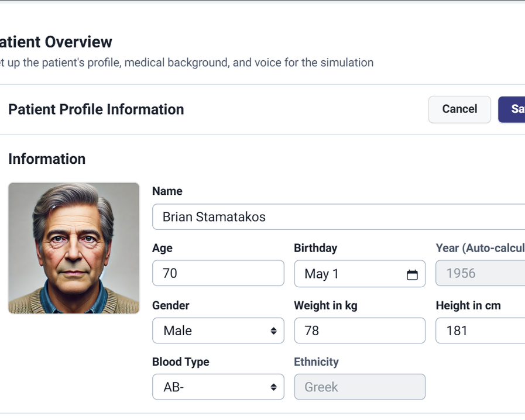
Task: Click the Weight in kg label
Action: (325, 305)
